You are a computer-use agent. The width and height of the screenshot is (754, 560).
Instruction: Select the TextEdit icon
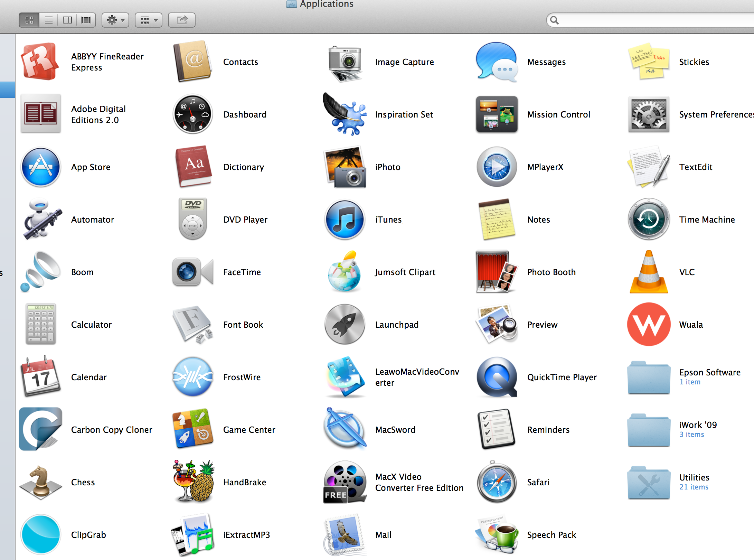(x=649, y=167)
